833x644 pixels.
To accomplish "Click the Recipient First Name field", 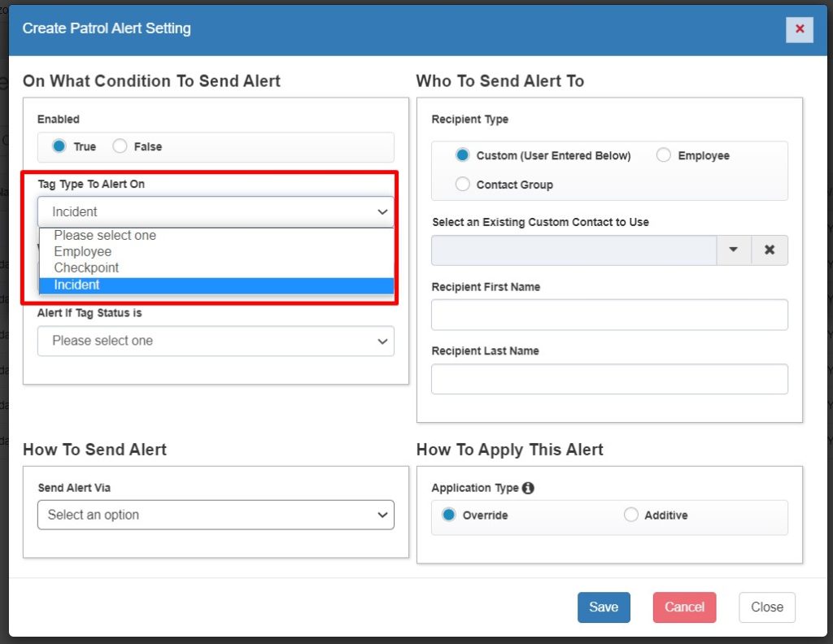I will click(609, 315).
